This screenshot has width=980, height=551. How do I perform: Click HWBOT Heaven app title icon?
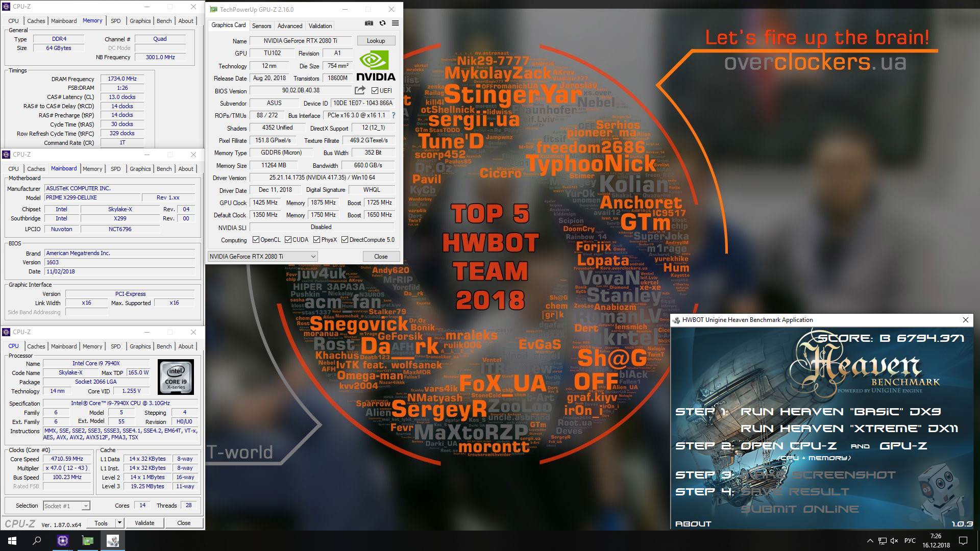677,320
